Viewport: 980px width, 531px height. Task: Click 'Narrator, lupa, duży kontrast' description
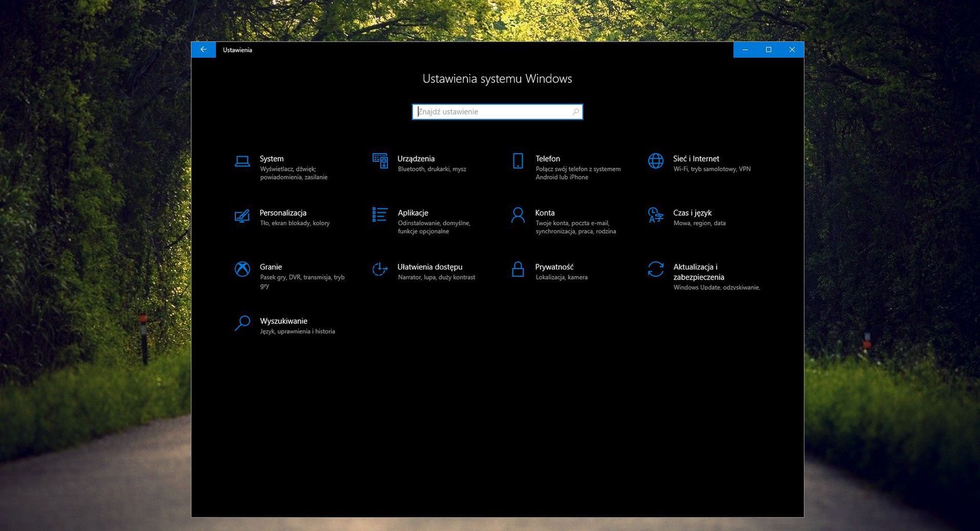click(x=436, y=277)
